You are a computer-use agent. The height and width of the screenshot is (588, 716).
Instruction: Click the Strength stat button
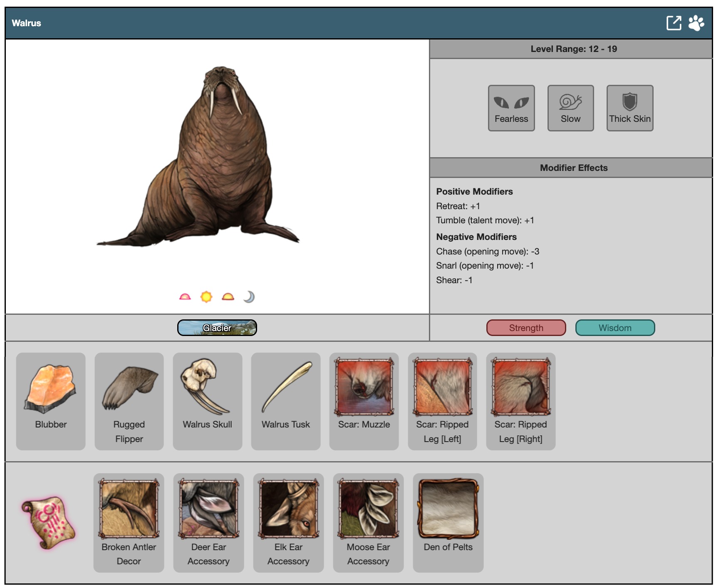pyautogui.click(x=526, y=328)
